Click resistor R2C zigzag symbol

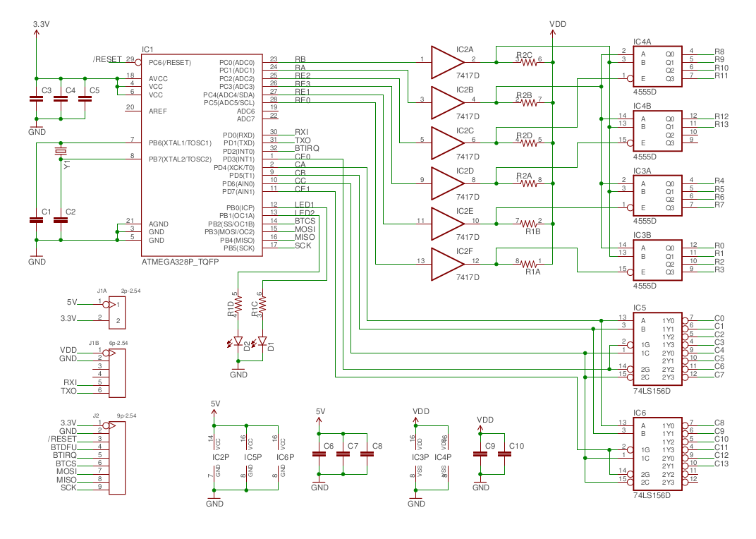pyautogui.click(x=529, y=62)
